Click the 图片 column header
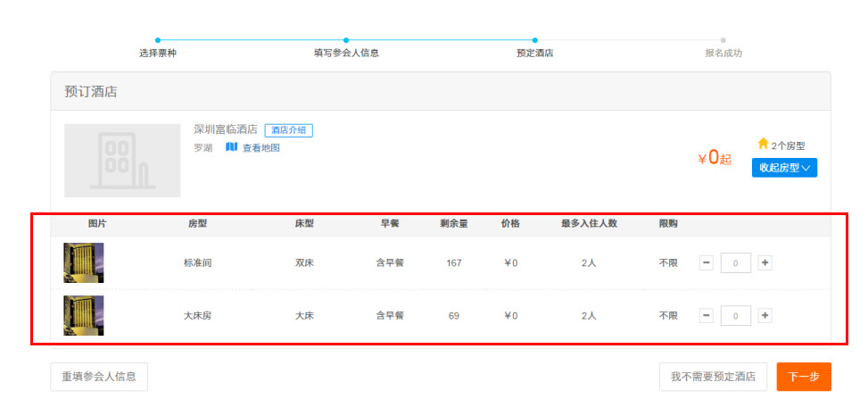Screen dimensions: 868x407 point(97,224)
